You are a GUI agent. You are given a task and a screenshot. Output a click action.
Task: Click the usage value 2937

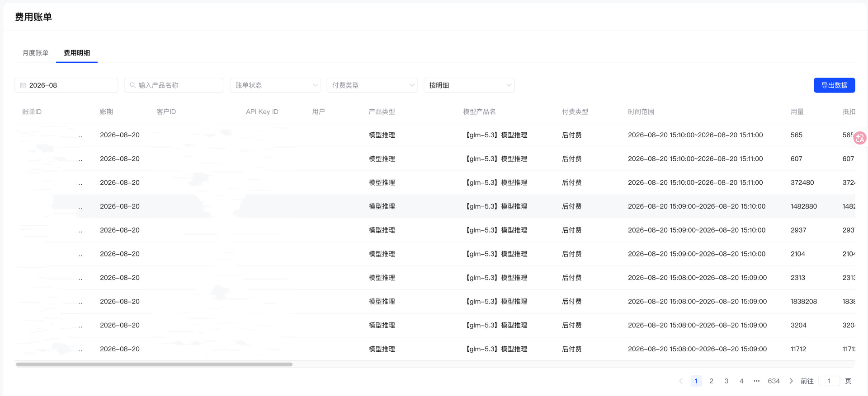point(798,230)
